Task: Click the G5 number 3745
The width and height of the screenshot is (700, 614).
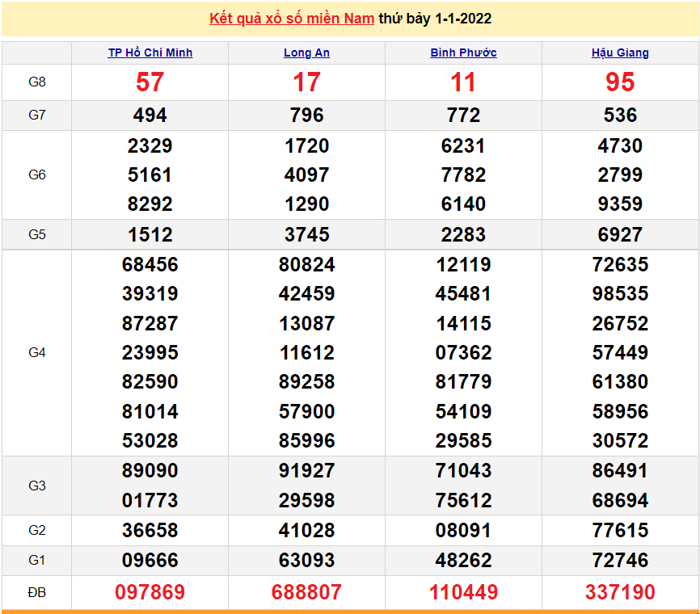Action: click(x=306, y=235)
